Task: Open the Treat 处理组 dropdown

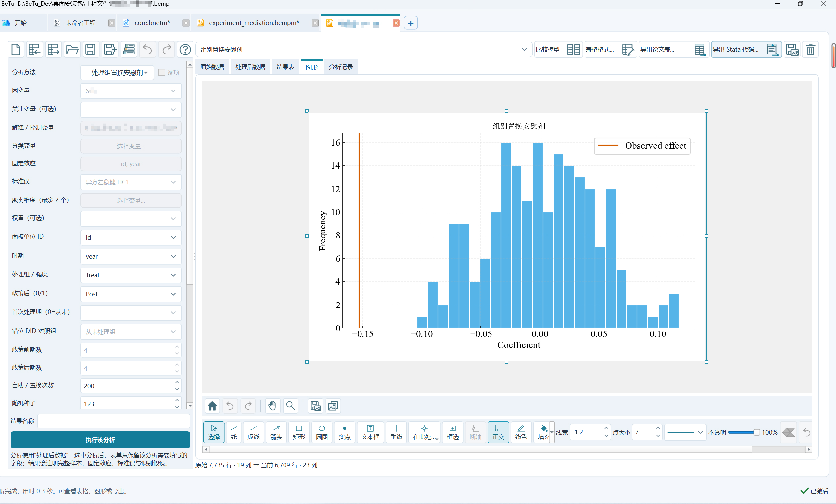Action: (x=131, y=275)
